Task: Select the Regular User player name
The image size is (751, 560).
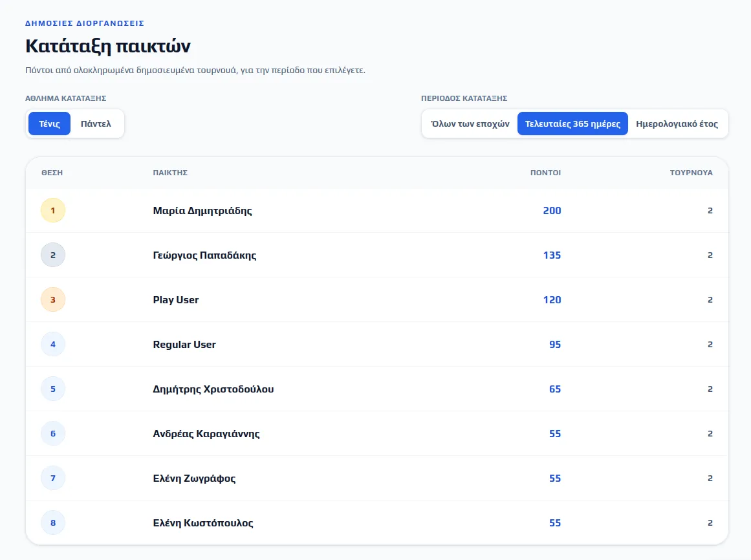Action: coord(184,344)
